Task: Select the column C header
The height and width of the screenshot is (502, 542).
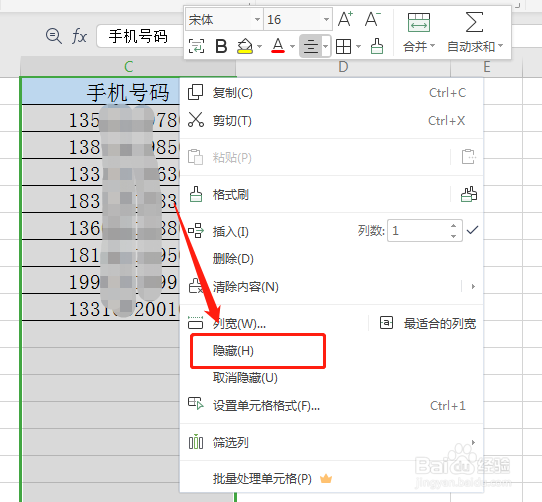Action: [x=128, y=67]
